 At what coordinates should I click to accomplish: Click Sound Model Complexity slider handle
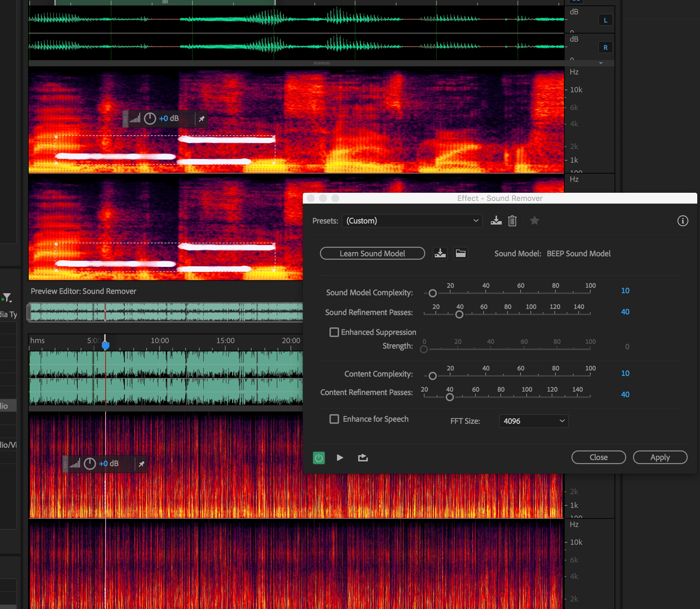(x=432, y=293)
